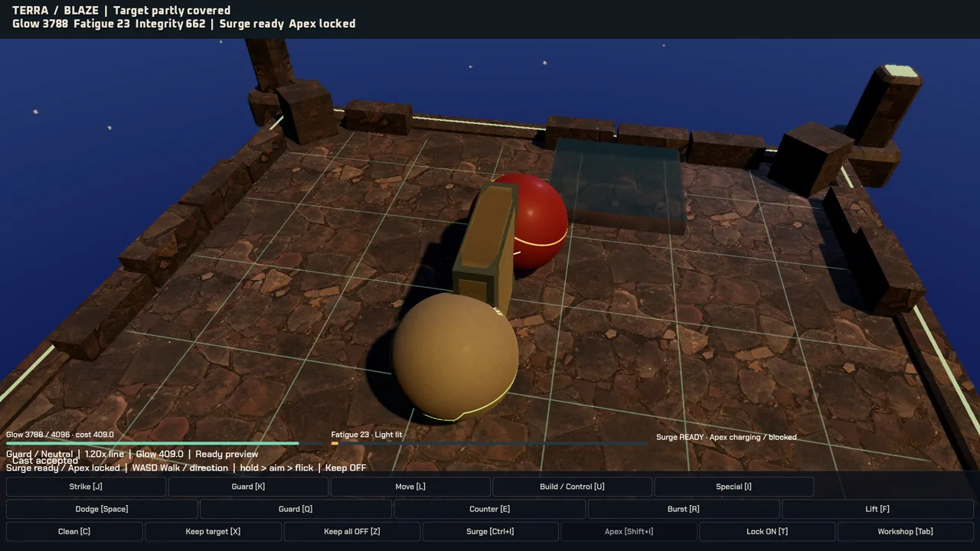Screen dimensions: 980x551
Task: Click the "Cast accepted" message
Action: [x=45, y=461]
